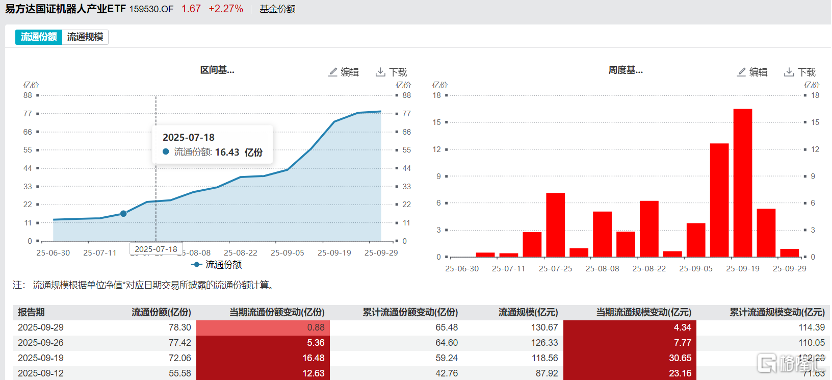832x380 pixels.
Task: Select the 2025-09-26 report row date
Action: tap(40, 342)
